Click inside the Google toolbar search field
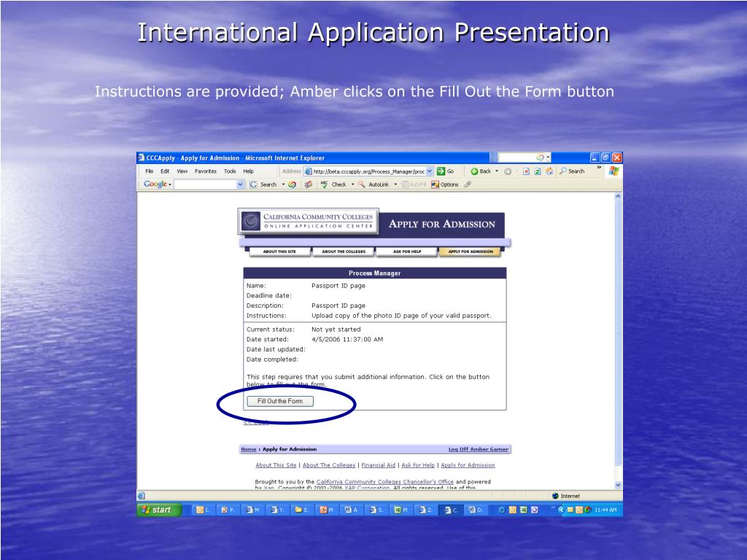 point(205,184)
